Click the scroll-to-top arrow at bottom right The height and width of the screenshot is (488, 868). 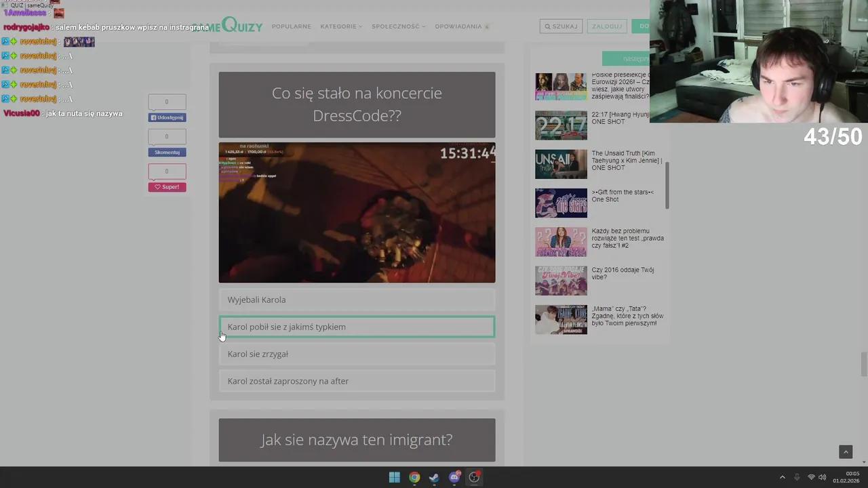pyautogui.click(x=846, y=451)
